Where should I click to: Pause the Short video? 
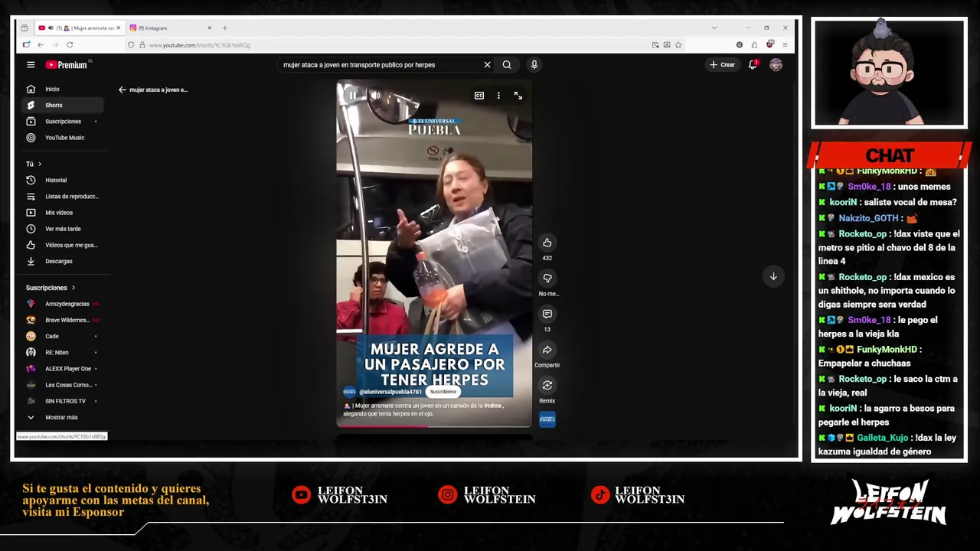353,96
